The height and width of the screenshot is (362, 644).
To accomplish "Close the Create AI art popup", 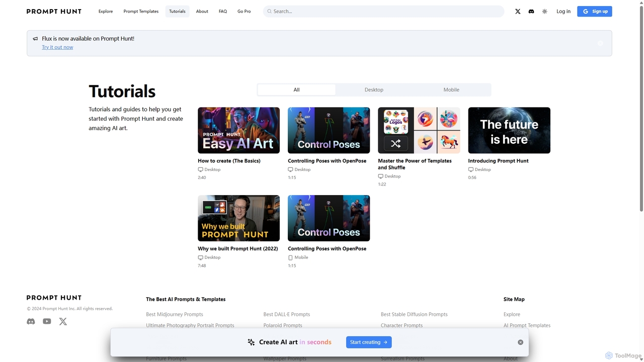I will (521, 342).
